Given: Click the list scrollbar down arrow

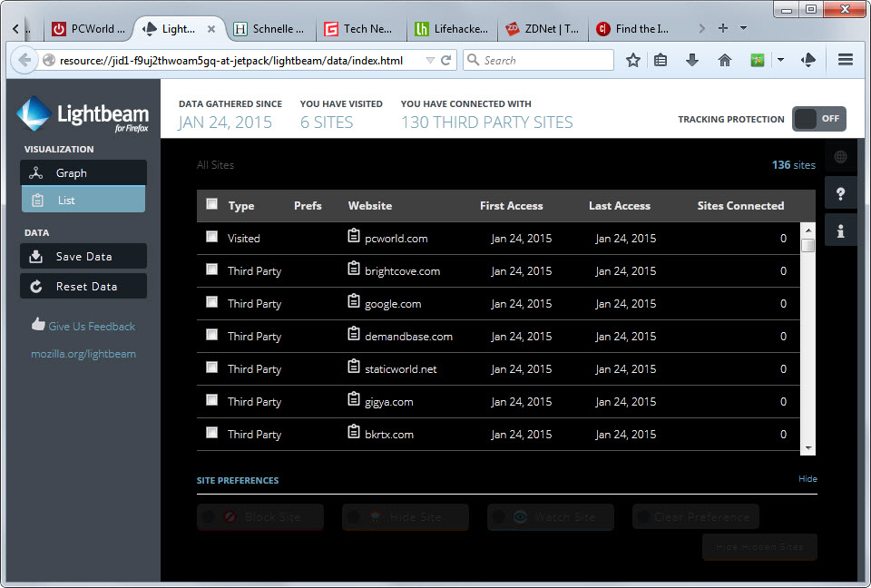Looking at the screenshot, I should pyautogui.click(x=808, y=448).
